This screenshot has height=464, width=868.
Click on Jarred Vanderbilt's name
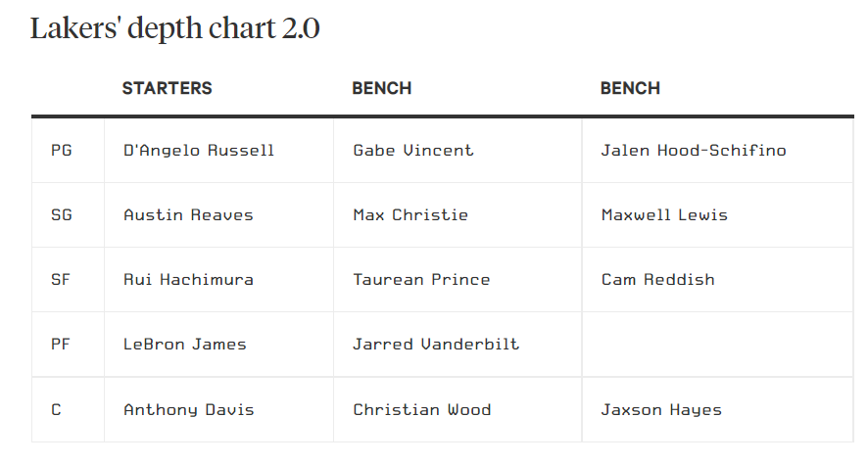click(436, 345)
